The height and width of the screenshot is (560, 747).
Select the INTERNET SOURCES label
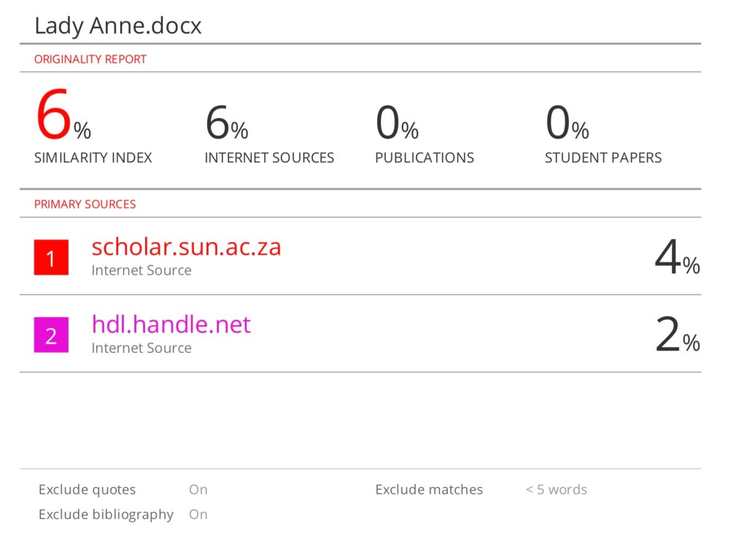[x=269, y=157]
